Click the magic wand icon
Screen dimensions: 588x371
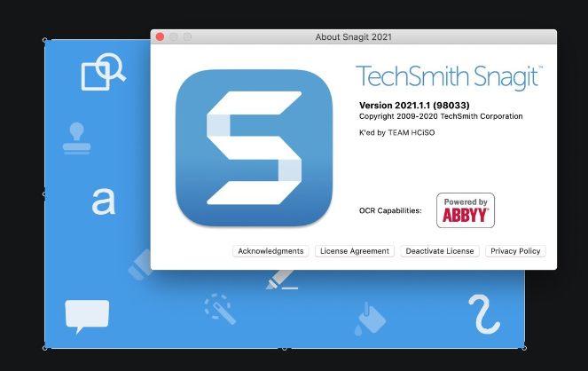tap(220, 310)
